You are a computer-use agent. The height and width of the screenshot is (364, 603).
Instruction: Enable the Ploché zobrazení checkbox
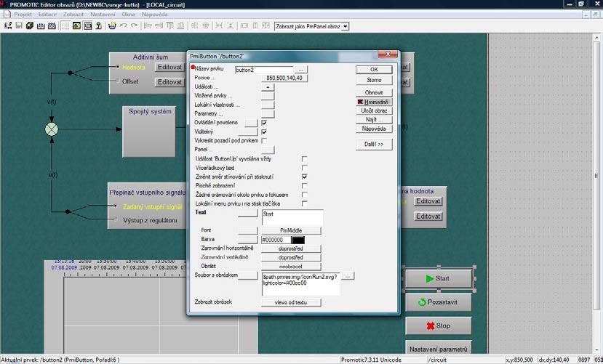[x=304, y=186]
